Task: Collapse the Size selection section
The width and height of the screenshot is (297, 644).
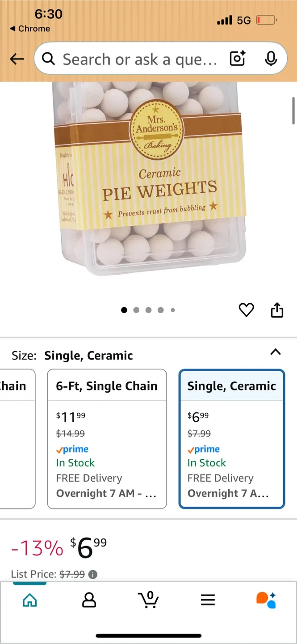Action: tap(275, 352)
